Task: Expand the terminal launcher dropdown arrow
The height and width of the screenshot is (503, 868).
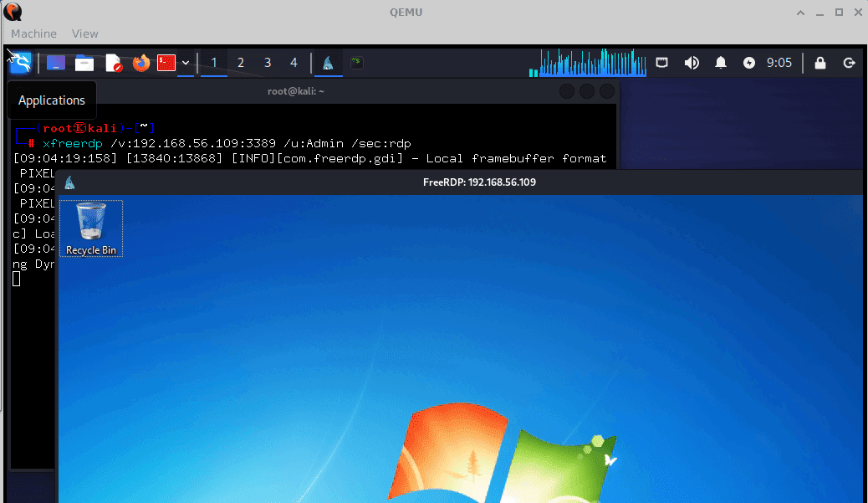Action: [186, 63]
